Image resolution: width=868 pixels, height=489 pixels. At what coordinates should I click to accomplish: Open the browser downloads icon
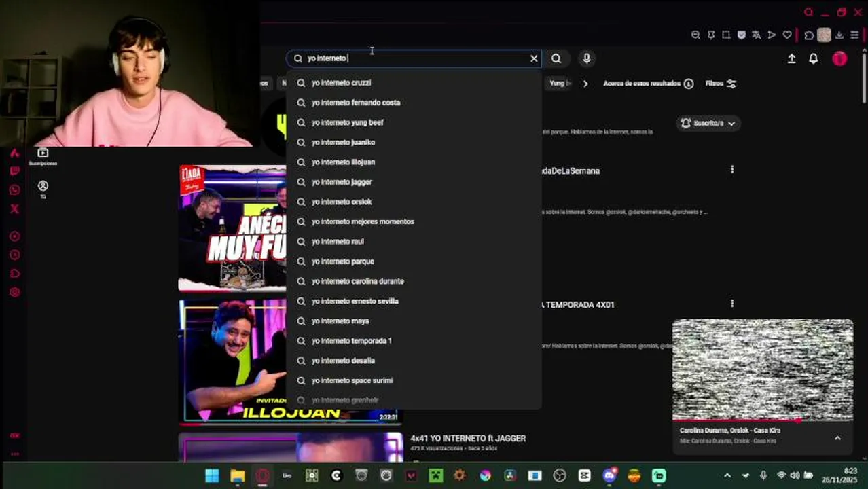point(839,35)
